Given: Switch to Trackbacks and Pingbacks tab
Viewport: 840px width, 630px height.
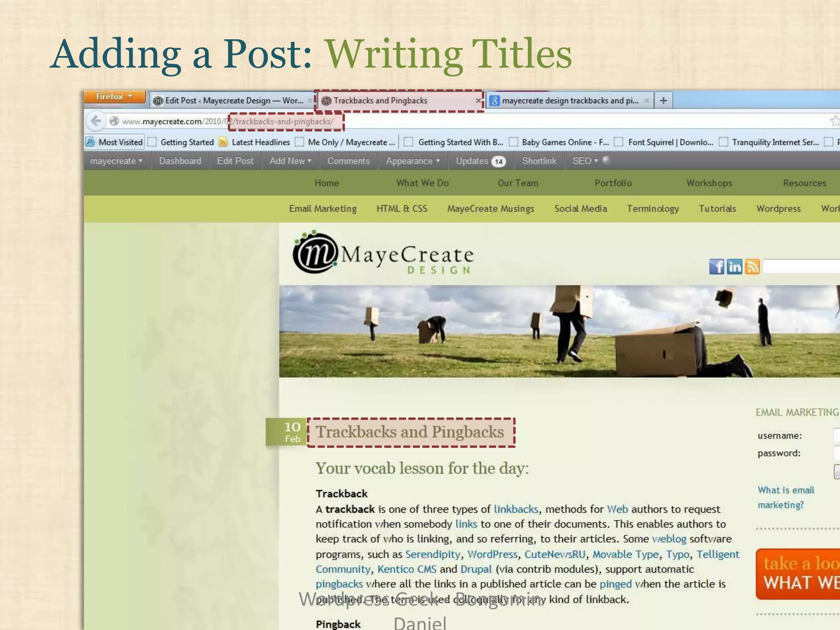Looking at the screenshot, I should point(399,100).
